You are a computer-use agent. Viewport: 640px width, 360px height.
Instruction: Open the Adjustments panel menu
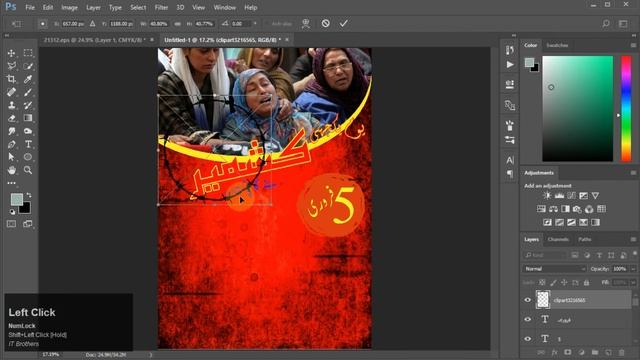coord(633,173)
